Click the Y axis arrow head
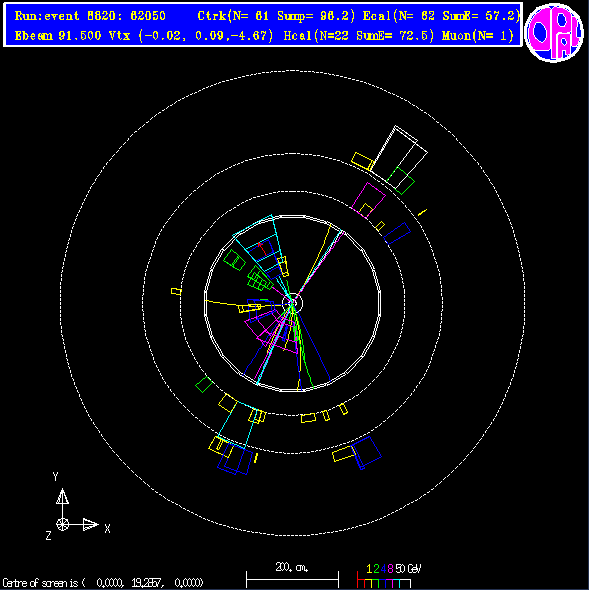Screen dimensions: 589x590 pyautogui.click(x=62, y=496)
